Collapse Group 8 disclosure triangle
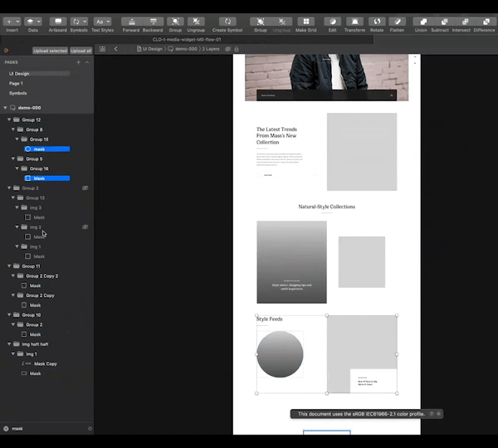498x448 pixels. point(13,129)
